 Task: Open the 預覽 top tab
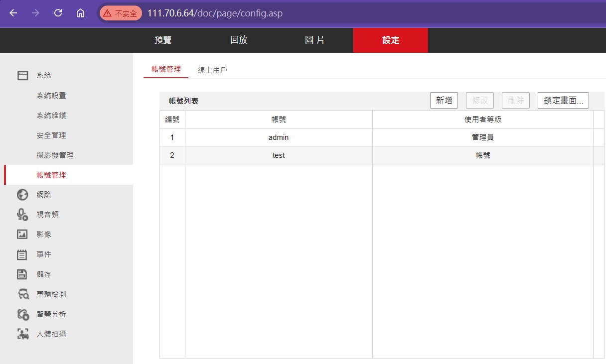163,40
